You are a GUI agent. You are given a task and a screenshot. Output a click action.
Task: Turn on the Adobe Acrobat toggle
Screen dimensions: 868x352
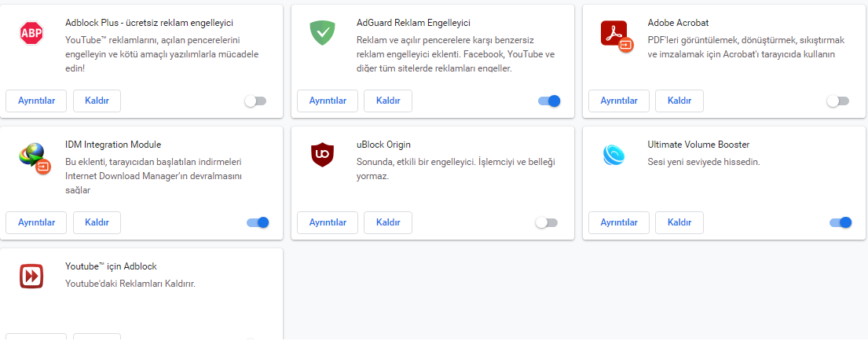838,101
